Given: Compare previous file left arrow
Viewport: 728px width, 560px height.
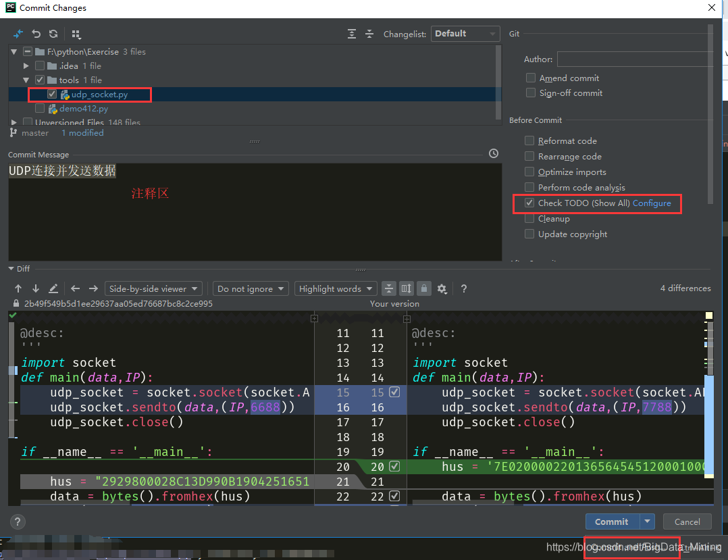Looking at the screenshot, I should (x=75, y=289).
